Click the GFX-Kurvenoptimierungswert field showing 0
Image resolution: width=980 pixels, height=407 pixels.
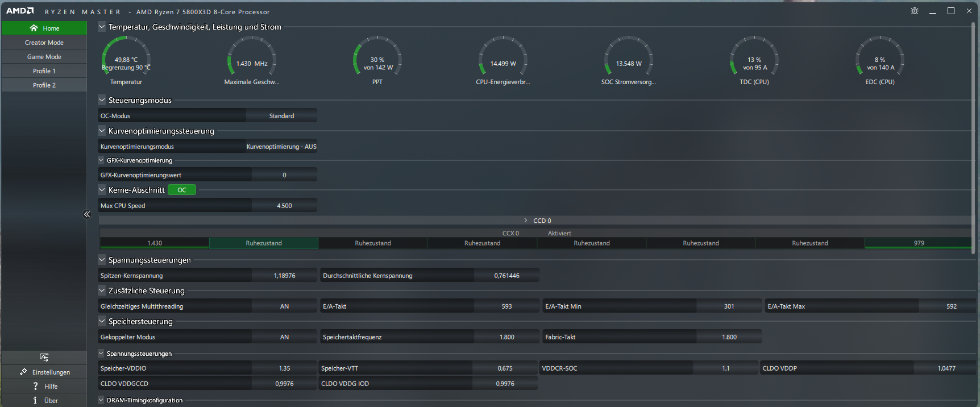pos(284,175)
